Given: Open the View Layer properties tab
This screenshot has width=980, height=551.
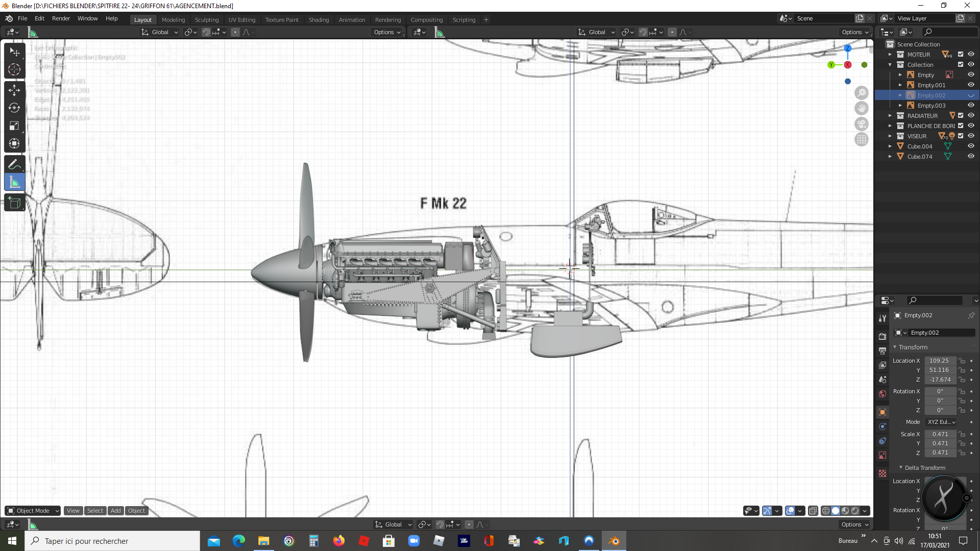Looking at the screenshot, I should point(883,365).
